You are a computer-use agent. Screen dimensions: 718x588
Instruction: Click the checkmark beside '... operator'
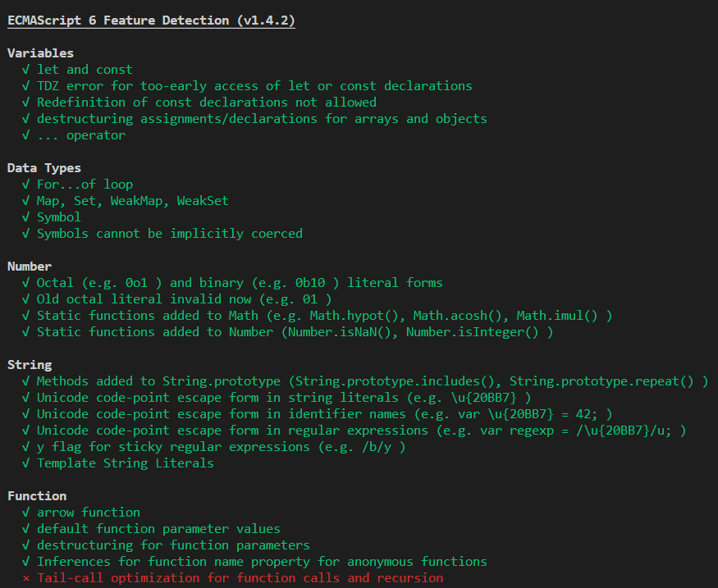26,135
